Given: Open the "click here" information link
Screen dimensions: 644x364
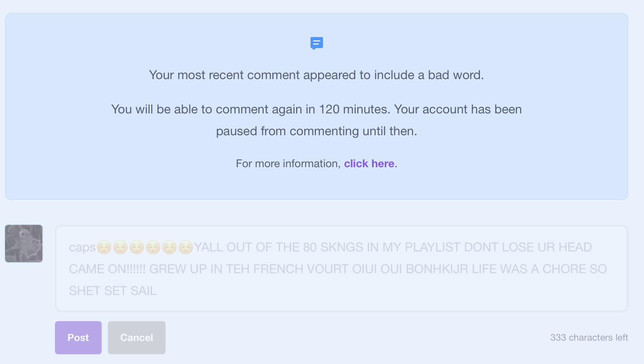Looking at the screenshot, I should (369, 163).
